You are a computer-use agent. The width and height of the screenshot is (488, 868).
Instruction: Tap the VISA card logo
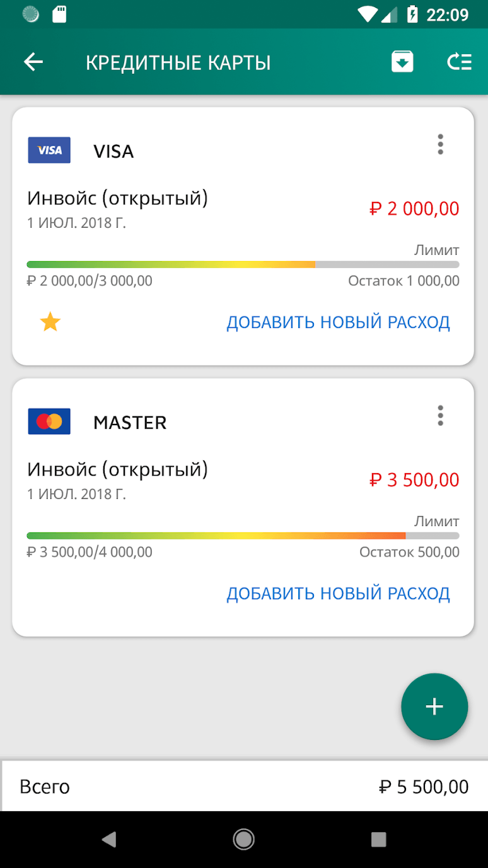pyautogui.click(x=49, y=151)
